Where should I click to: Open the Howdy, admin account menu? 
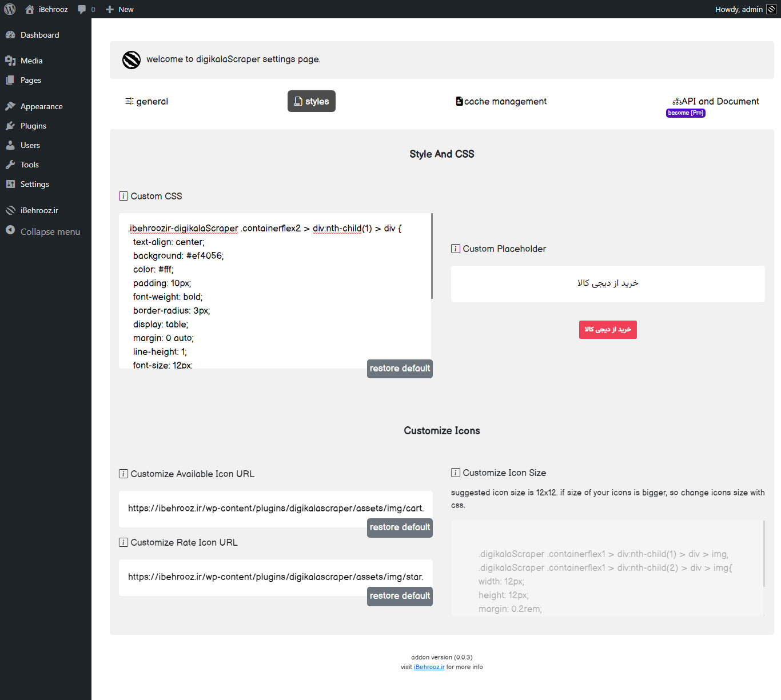click(739, 9)
